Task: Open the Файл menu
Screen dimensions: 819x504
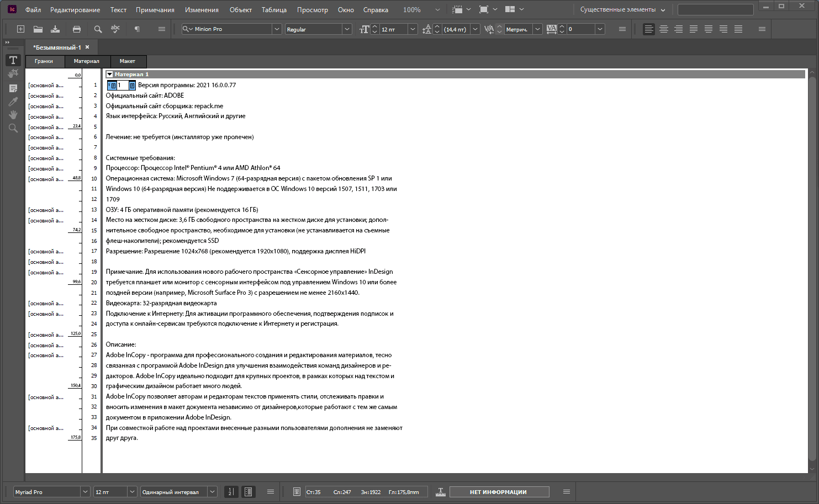Action: tap(33, 10)
